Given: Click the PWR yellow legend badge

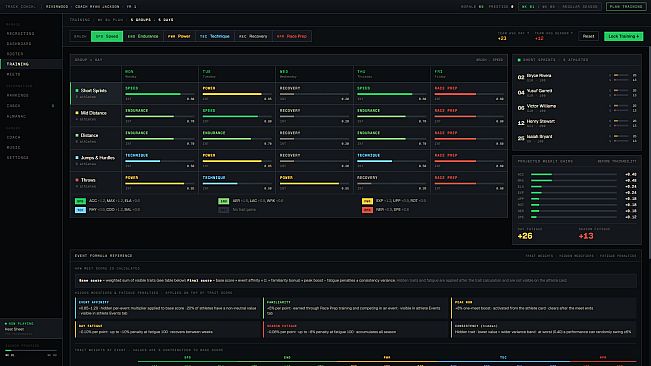Looking at the screenshot, I should pos(367,201).
